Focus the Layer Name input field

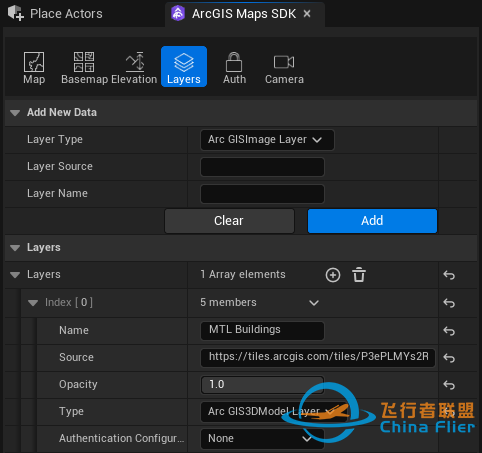point(262,194)
